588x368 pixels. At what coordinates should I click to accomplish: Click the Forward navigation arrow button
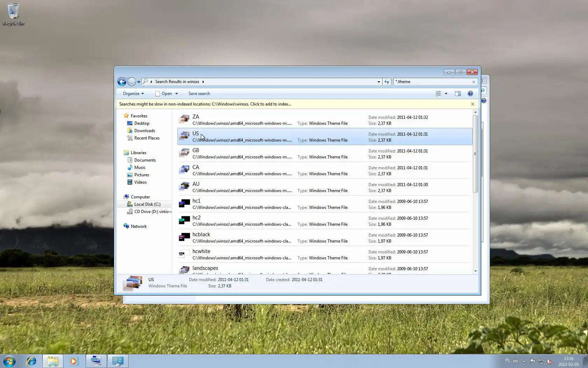(x=132, y=82)
